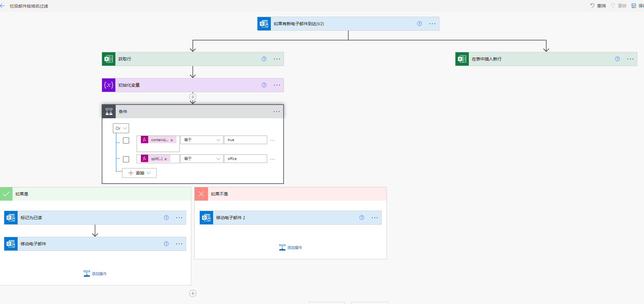Click the fx icon of the split(...) expression
Image resolution: width=644 pixels, height=304 pixels.
click(145, 159)
